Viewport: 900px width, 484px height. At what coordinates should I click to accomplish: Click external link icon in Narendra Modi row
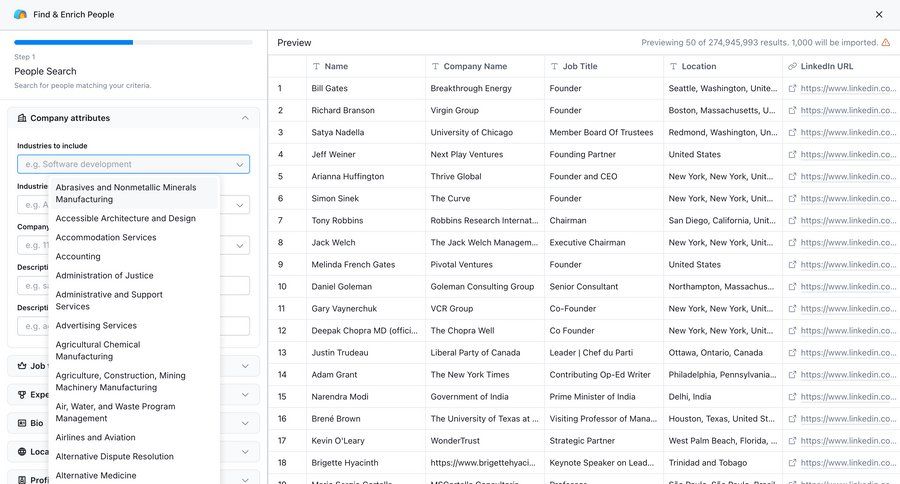[x=792, y=397]
